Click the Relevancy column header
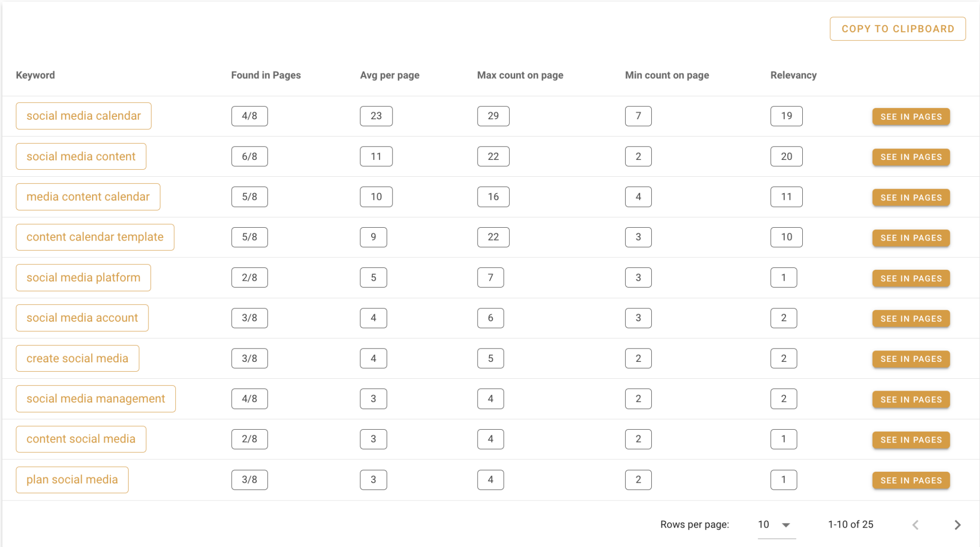 click(x=793, y=75)
